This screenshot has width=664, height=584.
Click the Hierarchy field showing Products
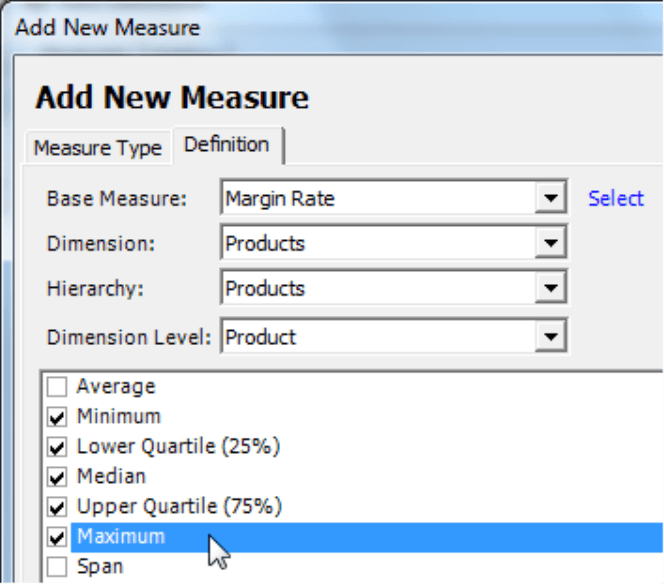[394, 288]
